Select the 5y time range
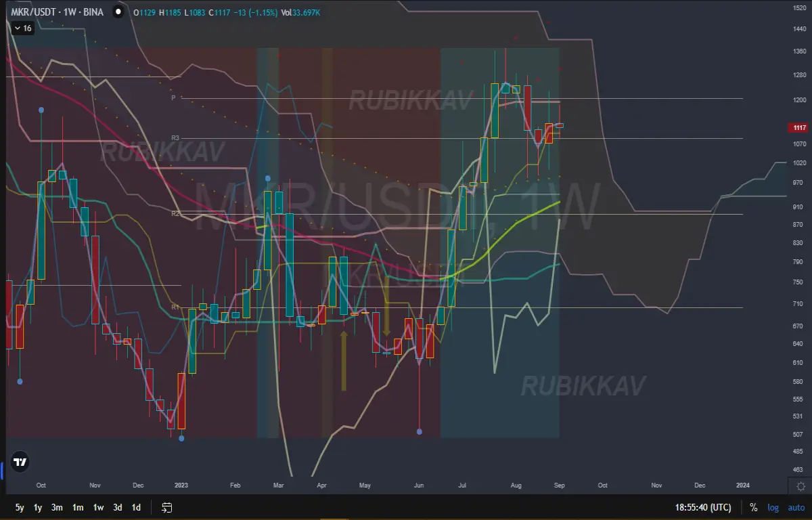This screenshot has width=812, height=520. (20, 507)
